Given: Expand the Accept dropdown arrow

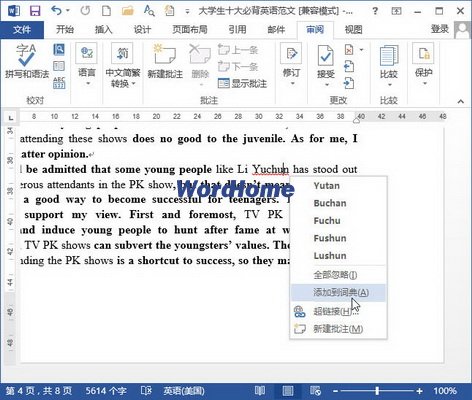Looking at the screenshot, I should [x=327, y=85].
